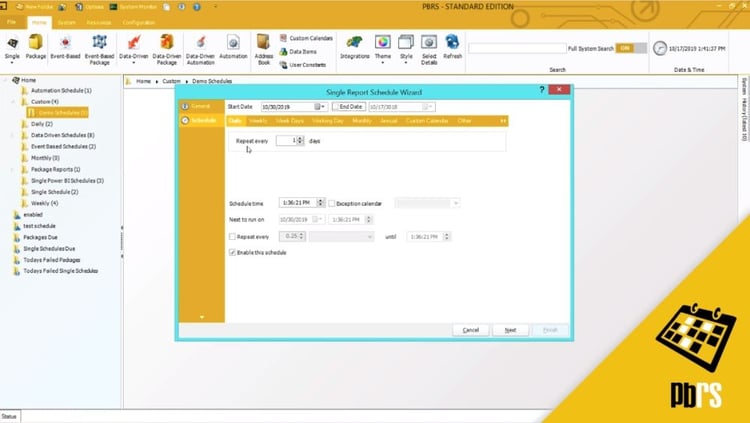The height and width of the screenshot is (423, 750).
Task: Toggle the Full System Search switch
Action: [631, 48]
